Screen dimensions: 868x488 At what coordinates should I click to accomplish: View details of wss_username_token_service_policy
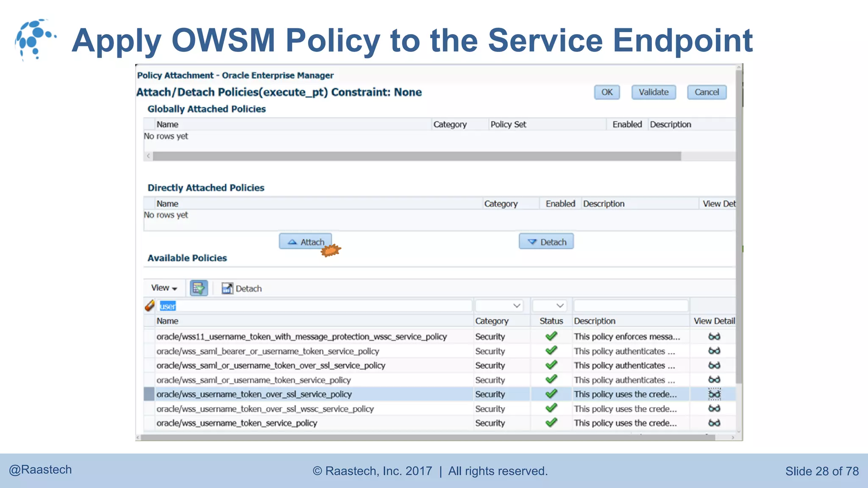(714, 423)
